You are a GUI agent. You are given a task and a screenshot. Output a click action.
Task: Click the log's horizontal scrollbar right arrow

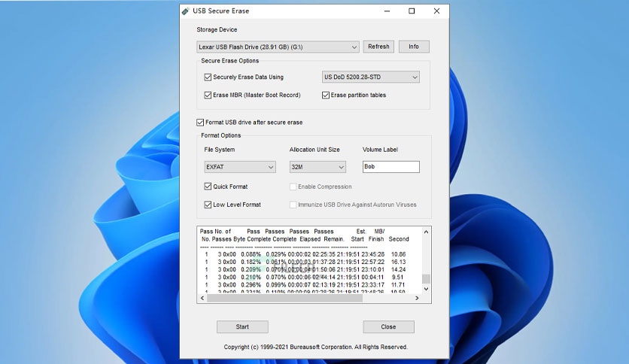(x=418, y=299)
